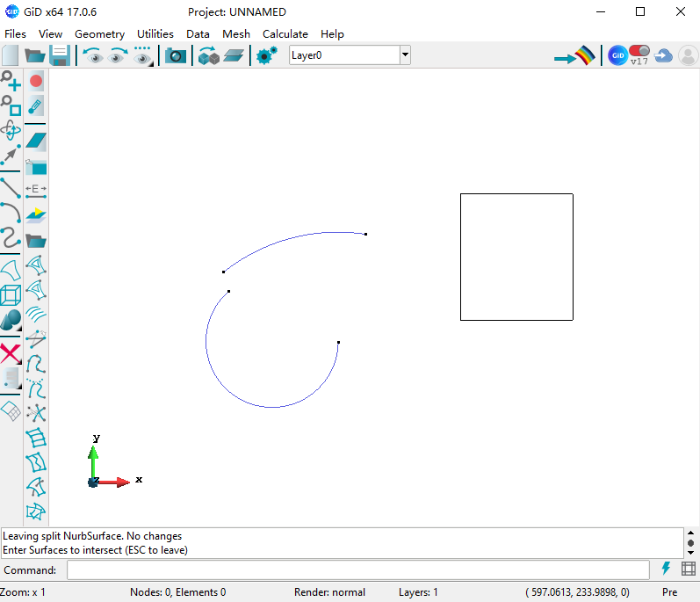The image size is (700, 602).
Task: Open the View menu
Action: click(50, 34)
